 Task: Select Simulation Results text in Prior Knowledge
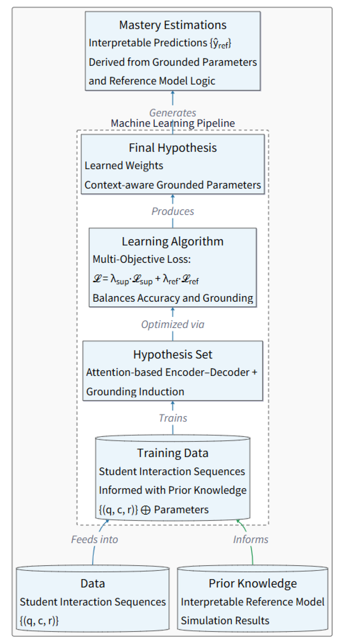(x=225, y=620)
